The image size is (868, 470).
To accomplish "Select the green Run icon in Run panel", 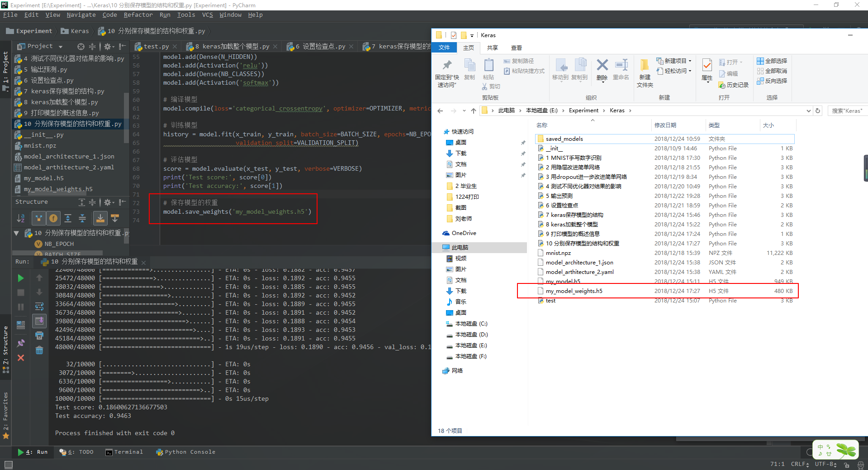I will (x=20, y=278).
